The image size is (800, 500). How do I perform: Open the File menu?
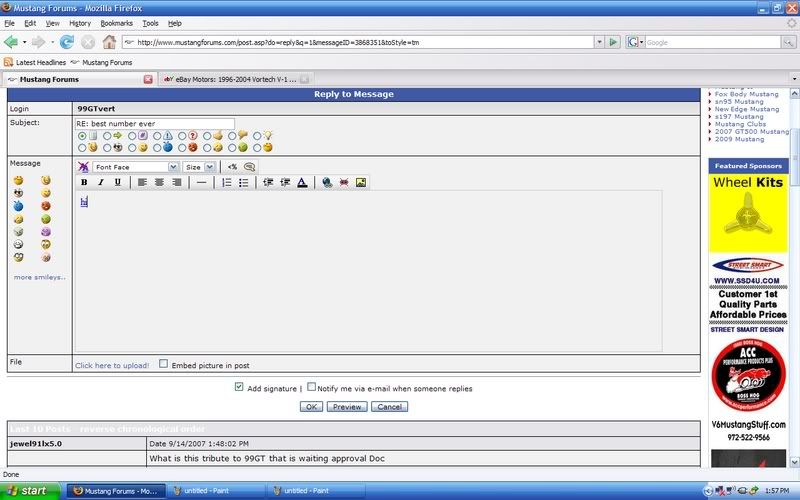click(9, 23)
